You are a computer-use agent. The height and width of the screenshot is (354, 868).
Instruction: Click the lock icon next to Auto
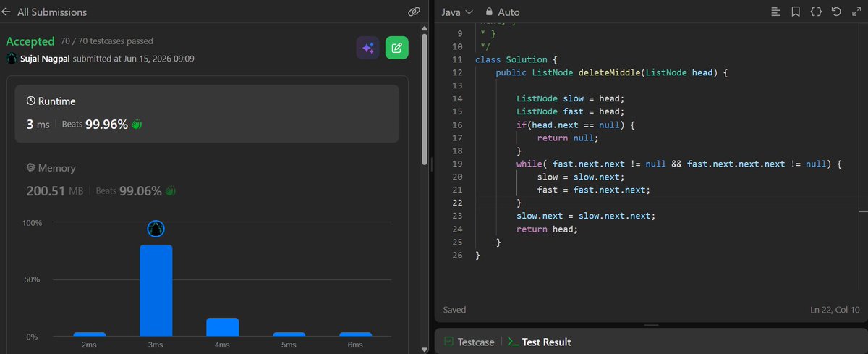(x=490, y=12)
